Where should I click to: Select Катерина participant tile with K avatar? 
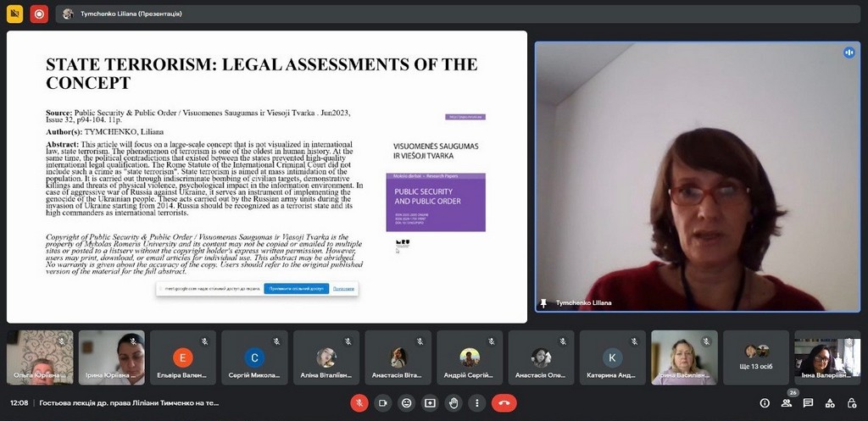pos(612,357)
